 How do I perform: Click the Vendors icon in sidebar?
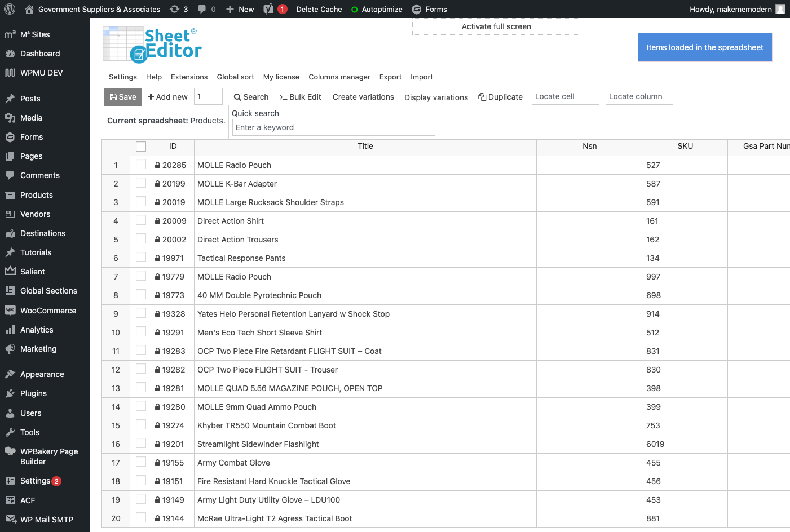[10, 214]
